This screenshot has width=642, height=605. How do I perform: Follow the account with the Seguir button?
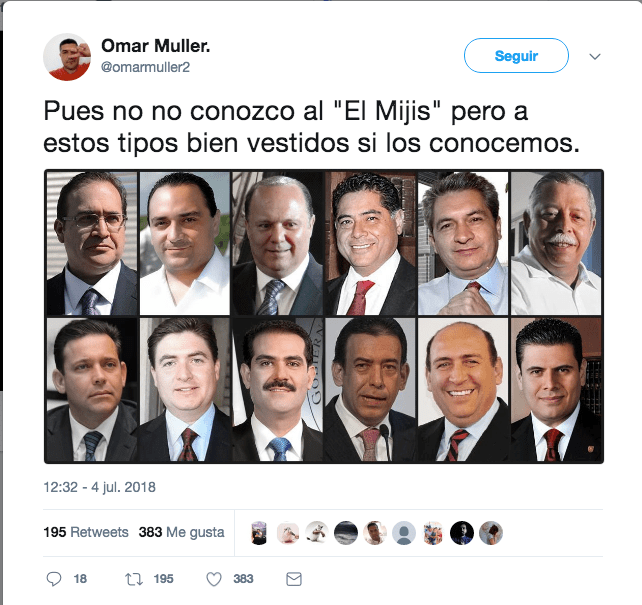point(516,56)
